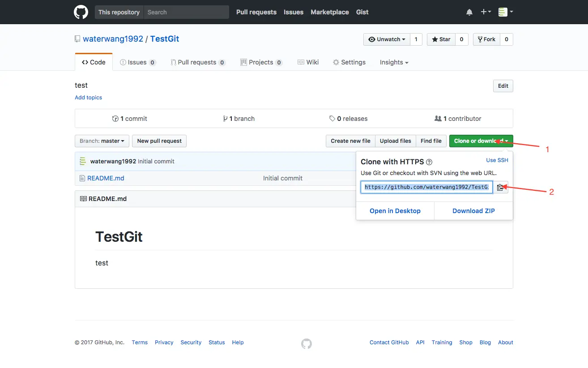588x368 pixels.
Task: Click the Search input field
Action: click(186, 12)
